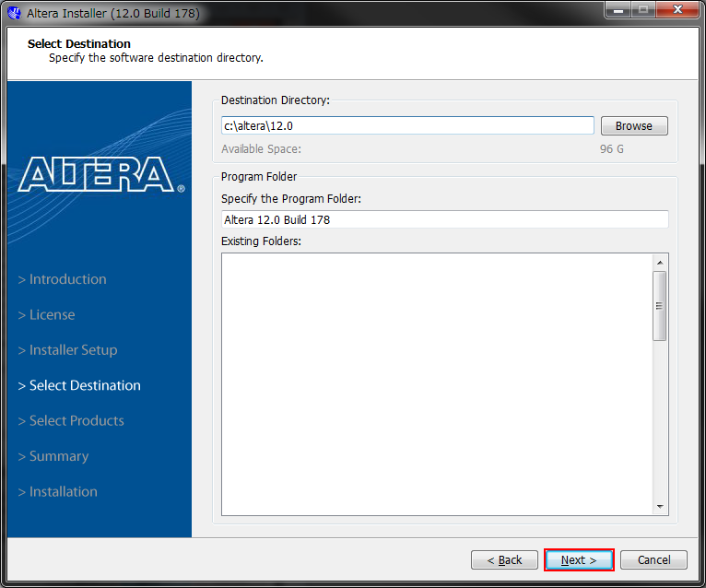
Task: Select License step in sidebar
Action: [46, 314]
